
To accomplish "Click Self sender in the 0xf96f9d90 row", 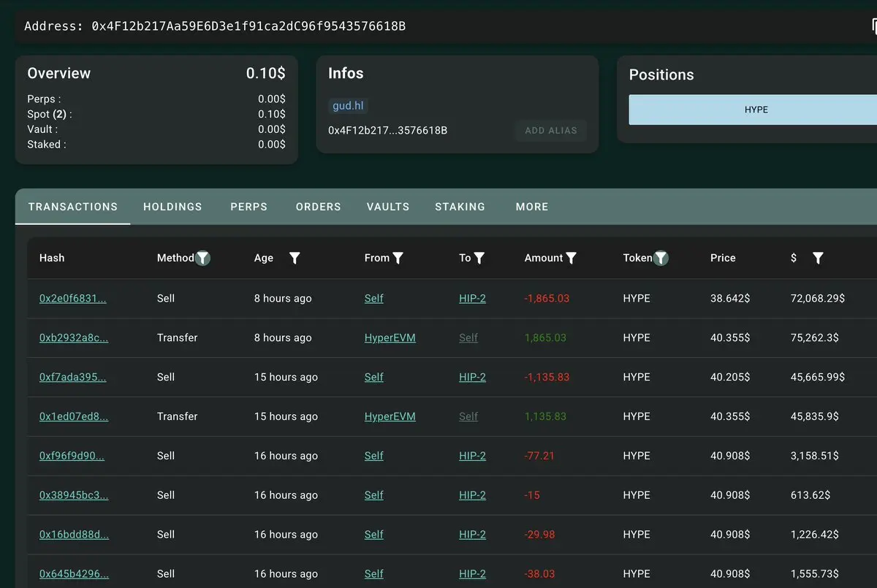I will 374,456.
